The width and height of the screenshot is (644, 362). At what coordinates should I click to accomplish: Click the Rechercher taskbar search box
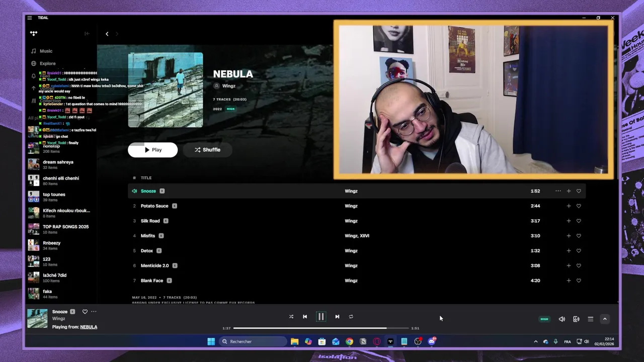pyautogui.click(x=253, y=341)
